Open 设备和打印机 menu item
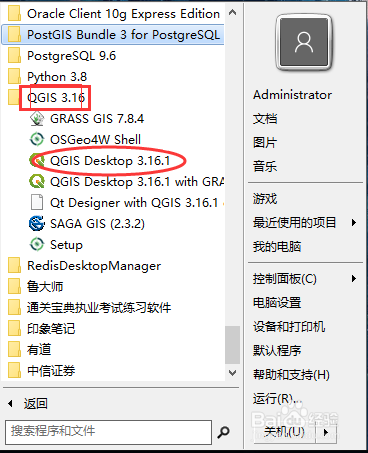This screenshot has width=368, height=453. pyautogui.click(x=289, y=326)
